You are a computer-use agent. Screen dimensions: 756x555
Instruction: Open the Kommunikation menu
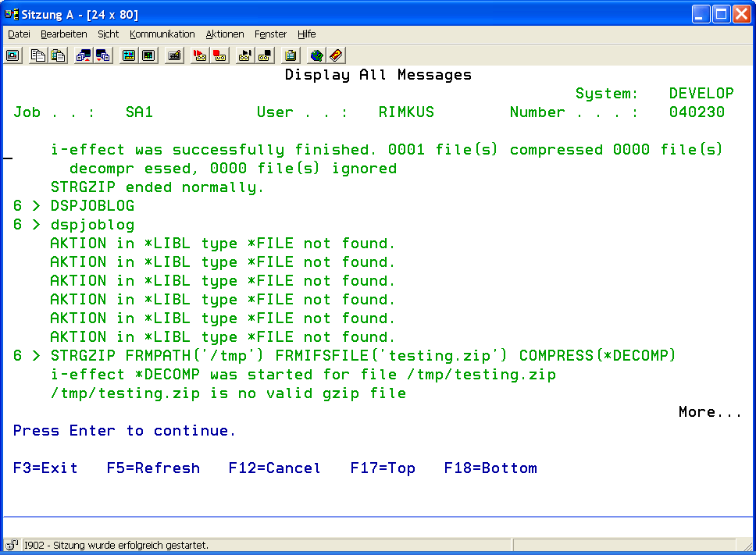(162, 34)
